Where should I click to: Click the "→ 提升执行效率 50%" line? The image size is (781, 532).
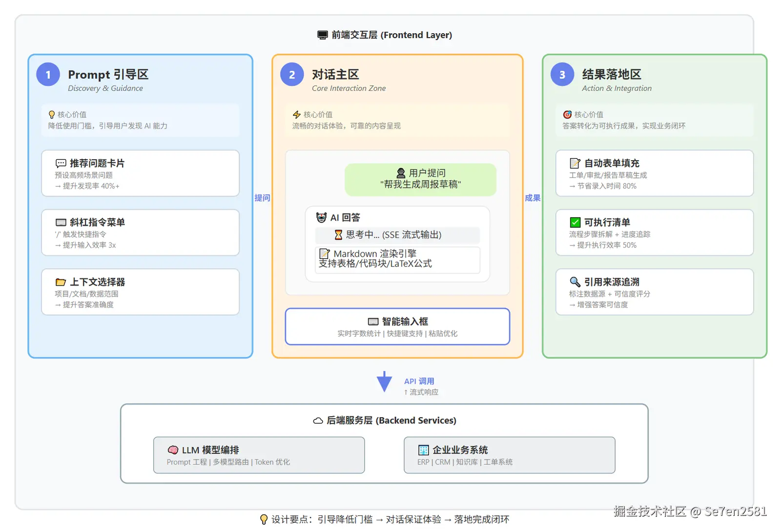click(603, 245)
